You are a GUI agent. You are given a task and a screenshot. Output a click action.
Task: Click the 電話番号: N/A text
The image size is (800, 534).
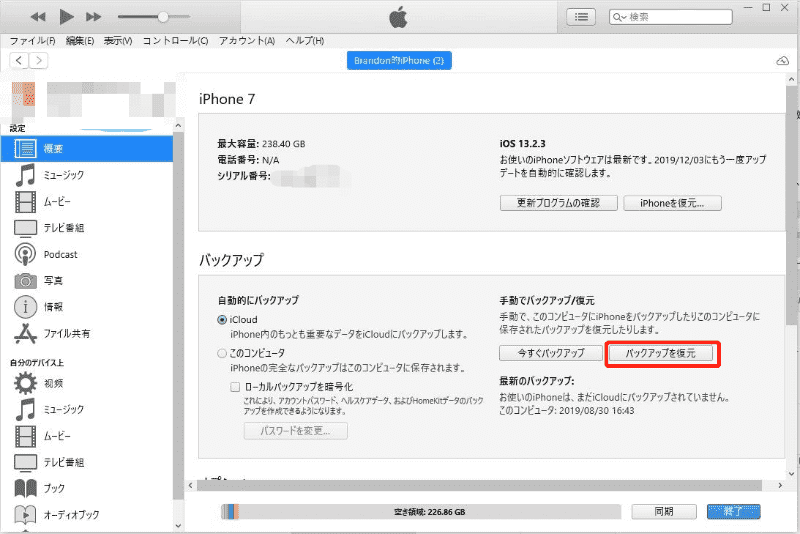tap(248, 160)
